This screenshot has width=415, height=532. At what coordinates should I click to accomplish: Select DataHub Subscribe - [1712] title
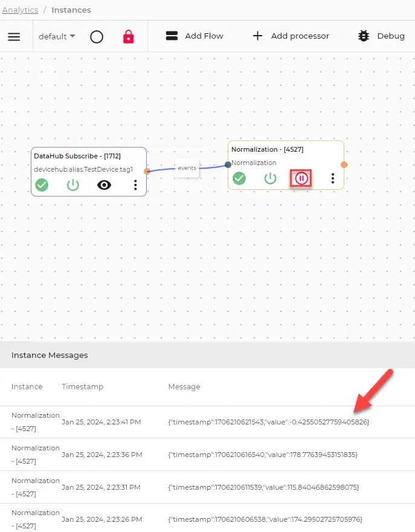coord(77,156)
